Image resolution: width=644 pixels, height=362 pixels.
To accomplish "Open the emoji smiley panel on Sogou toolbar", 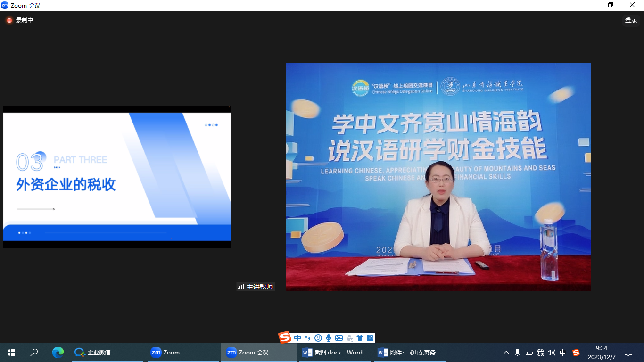I will (318, 338).
